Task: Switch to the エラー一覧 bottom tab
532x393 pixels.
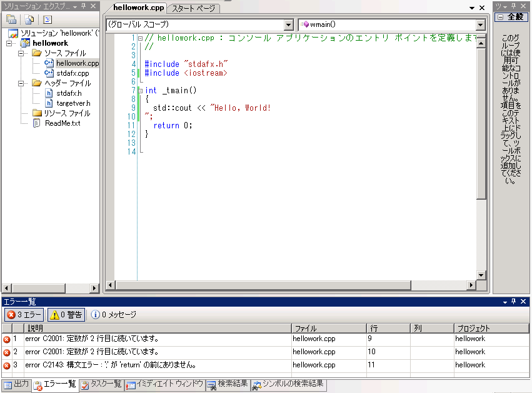Action: [55, 385]
